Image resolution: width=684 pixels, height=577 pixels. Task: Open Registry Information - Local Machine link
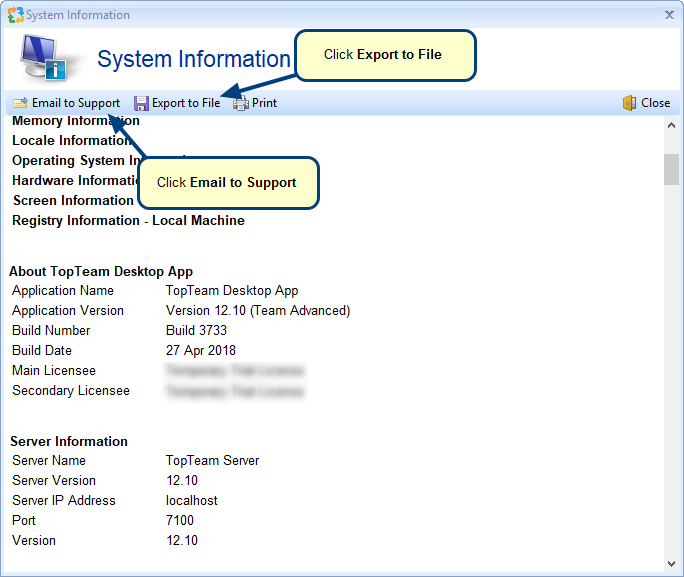128,221
